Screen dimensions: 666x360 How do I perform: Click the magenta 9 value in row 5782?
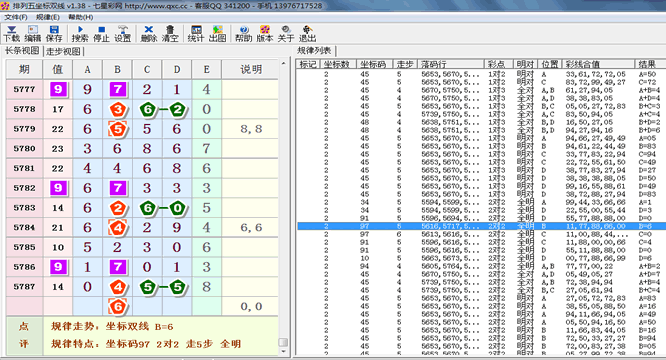click(x=58, y=188)
